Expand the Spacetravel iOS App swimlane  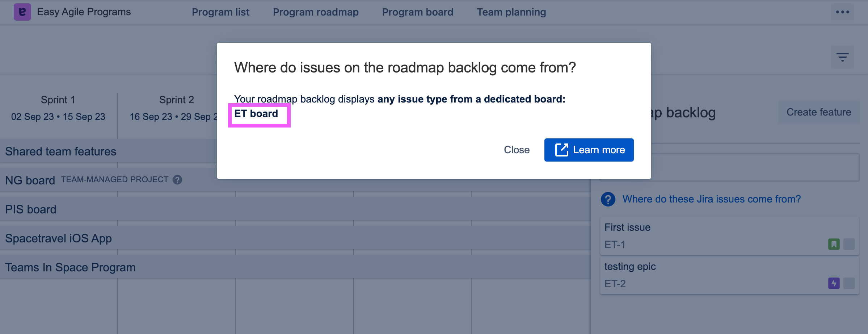coord(58,238)
